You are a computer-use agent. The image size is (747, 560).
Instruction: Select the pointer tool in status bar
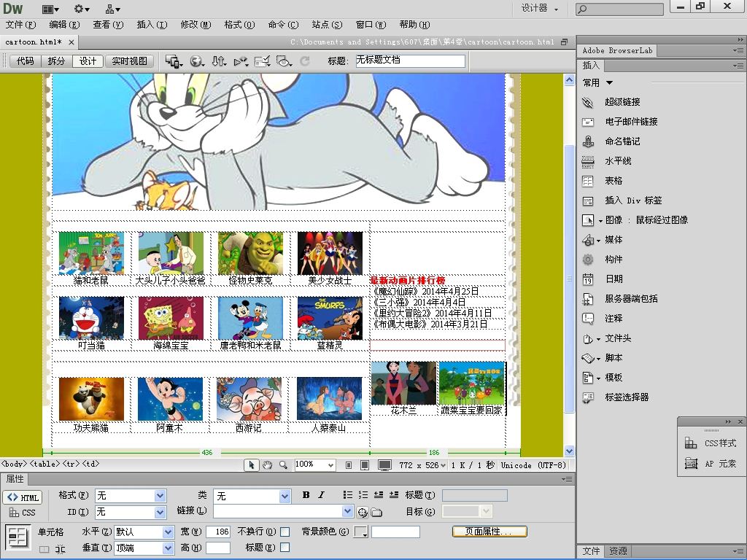pyautogui.click(x=252, y=464)
